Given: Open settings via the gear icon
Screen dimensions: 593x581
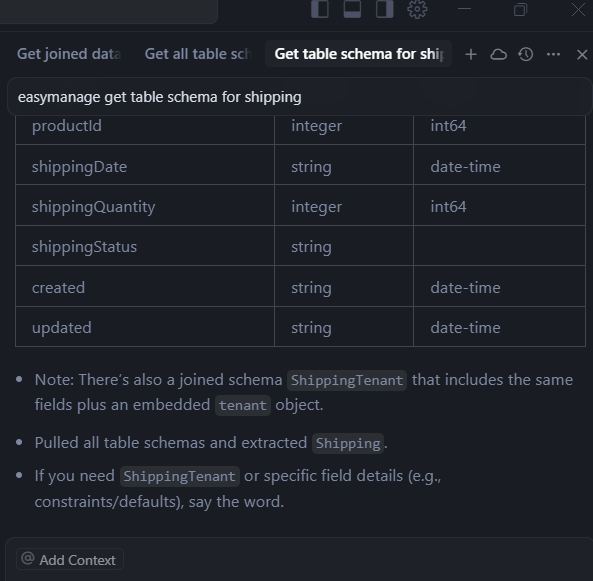Looking at the screenshot, I should (x=417, y=9).
